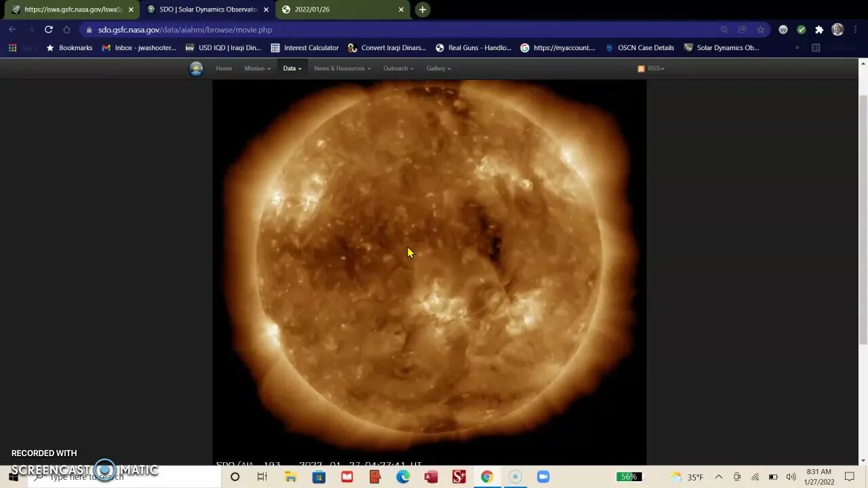
Task: Show hidden system tray icons
Action: pos(719,477)
